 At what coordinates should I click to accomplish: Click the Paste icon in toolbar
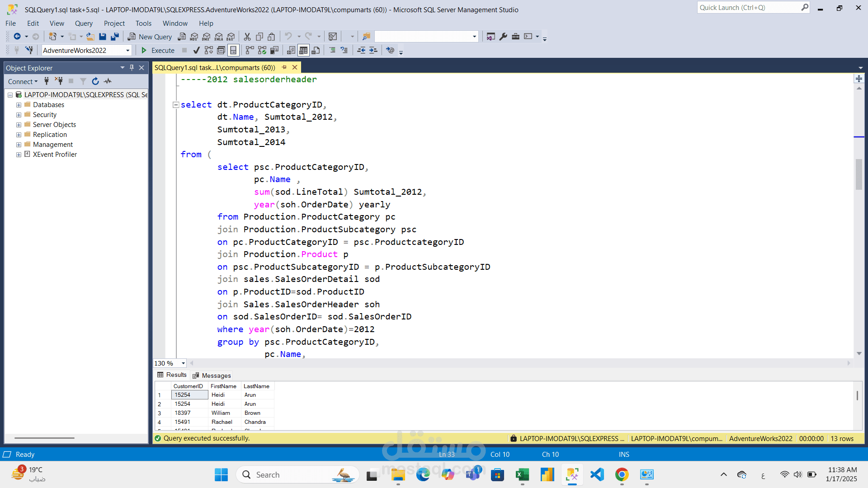tap(271, 37)
